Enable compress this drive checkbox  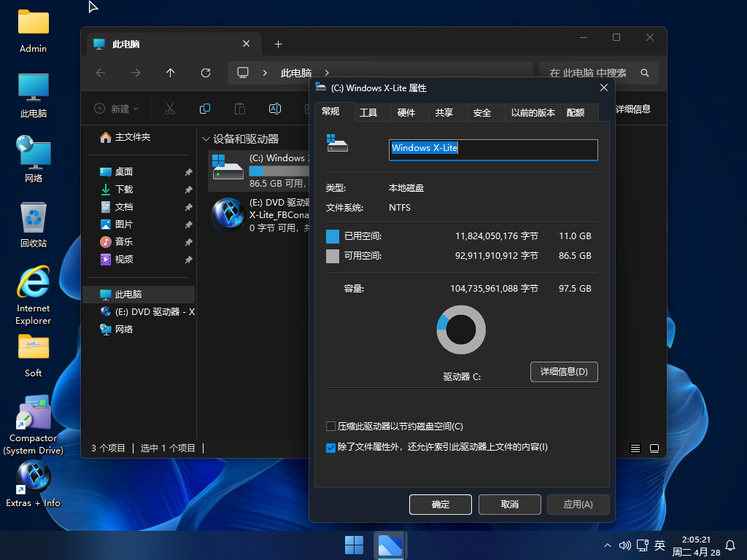click(x=330, y=426)
